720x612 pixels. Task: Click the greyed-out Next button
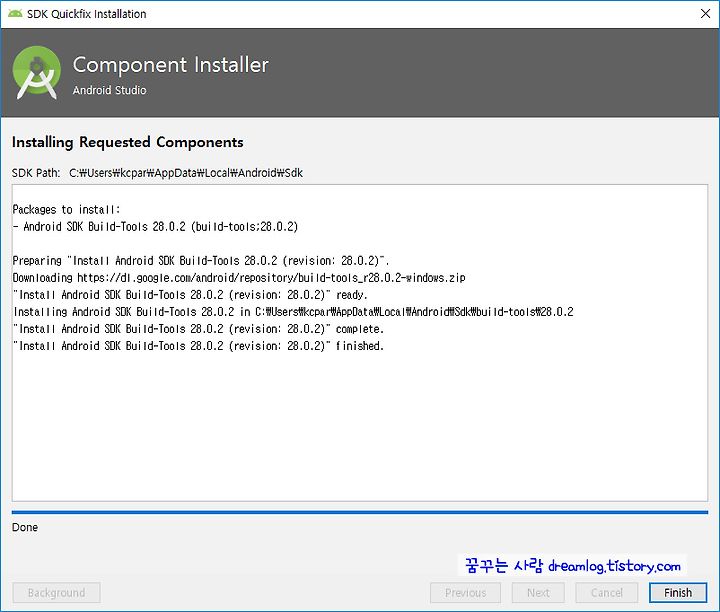click(538, 593)
